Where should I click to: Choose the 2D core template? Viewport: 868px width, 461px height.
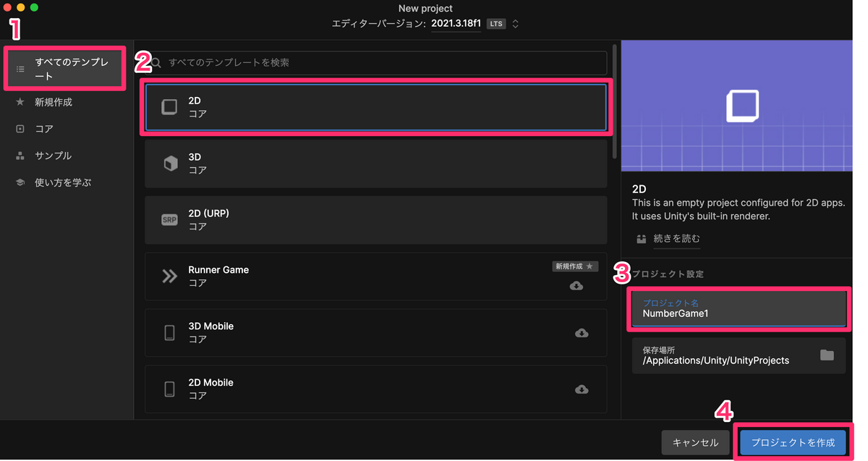pyautogui.click(x=375, y=107)
